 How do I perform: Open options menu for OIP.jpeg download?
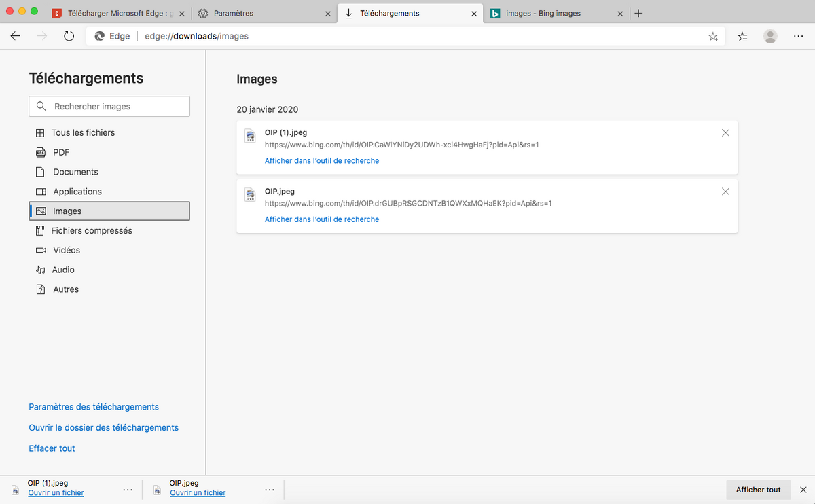pos(270,489)
